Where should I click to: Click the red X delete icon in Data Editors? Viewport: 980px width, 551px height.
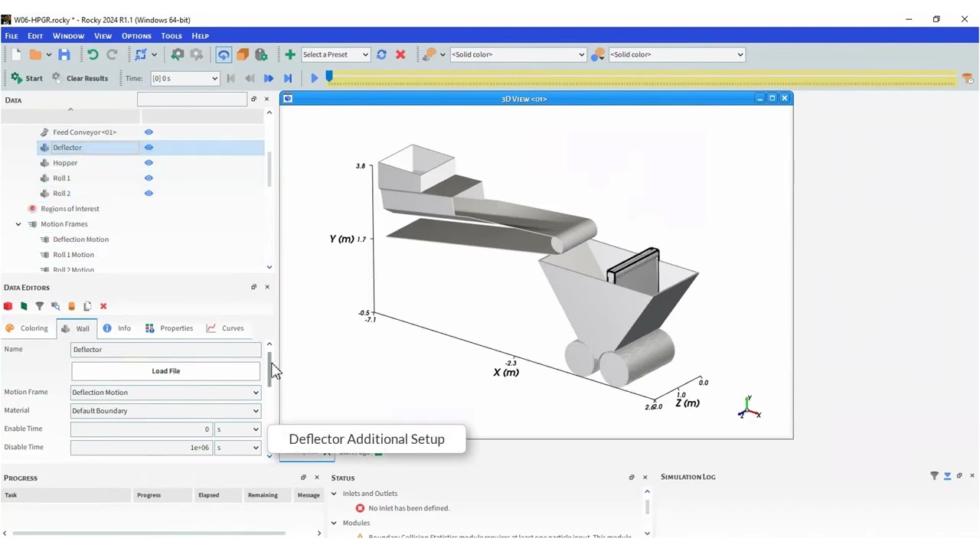pos(103,306)
